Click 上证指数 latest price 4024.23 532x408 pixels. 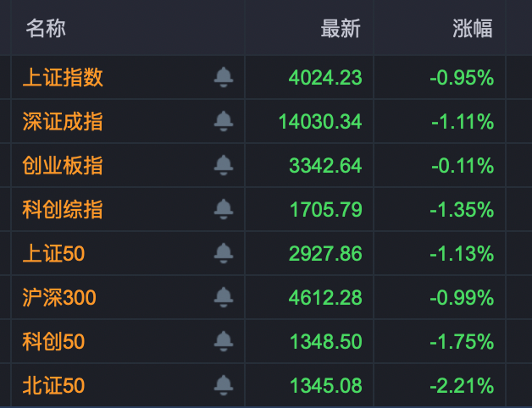[325, 78]
